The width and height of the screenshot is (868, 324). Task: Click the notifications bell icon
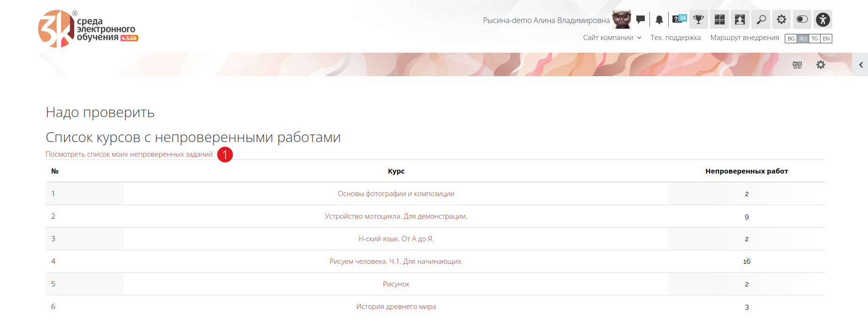[659, 20]
